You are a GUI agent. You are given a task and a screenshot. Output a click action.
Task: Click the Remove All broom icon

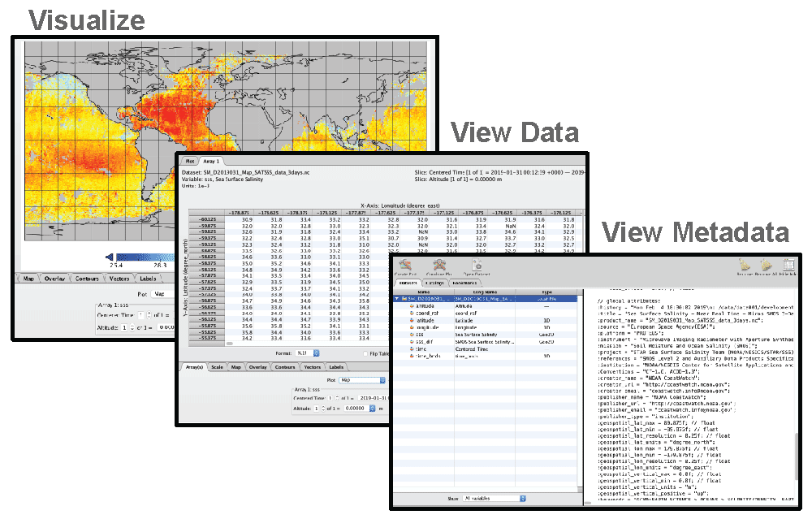(x=766, y=266)
